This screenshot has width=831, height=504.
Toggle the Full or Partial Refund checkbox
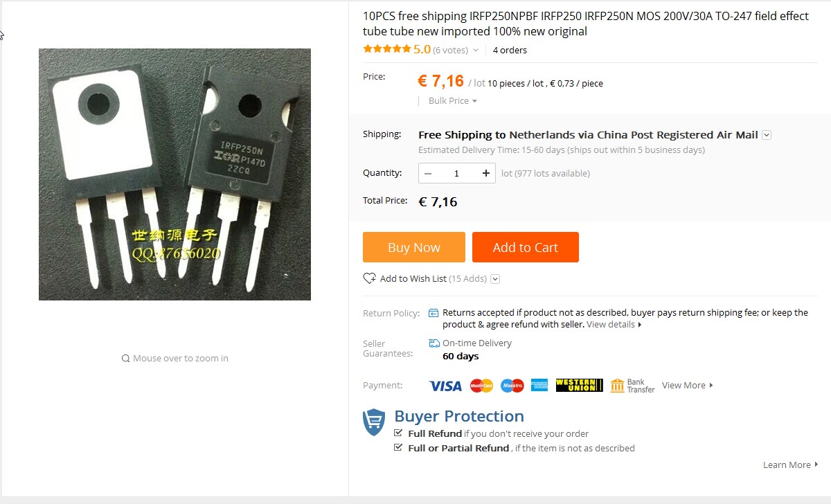(x=398, y=447)
